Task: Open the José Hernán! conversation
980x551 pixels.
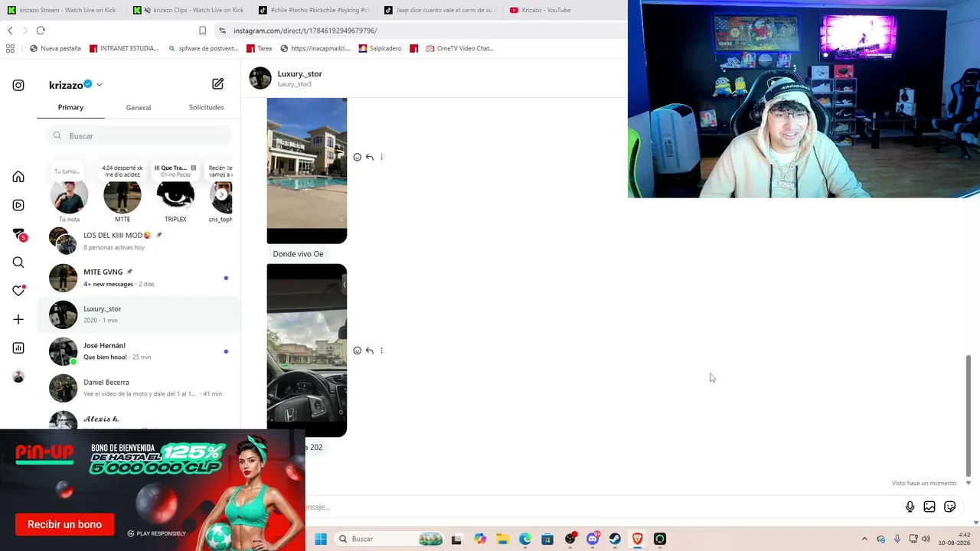Action: [139, 351]
